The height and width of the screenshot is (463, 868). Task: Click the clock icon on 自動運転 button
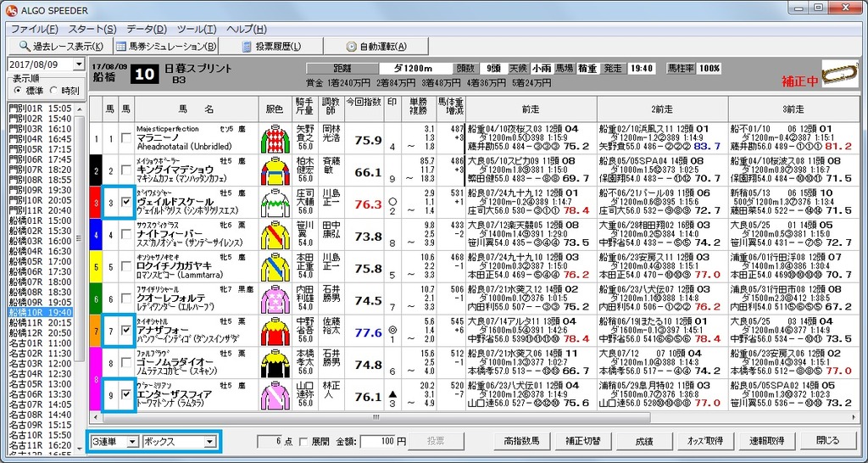tap(351, 47)
